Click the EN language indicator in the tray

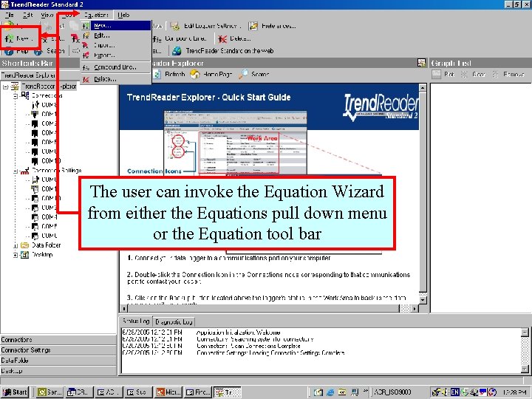[x=455, y=392]
